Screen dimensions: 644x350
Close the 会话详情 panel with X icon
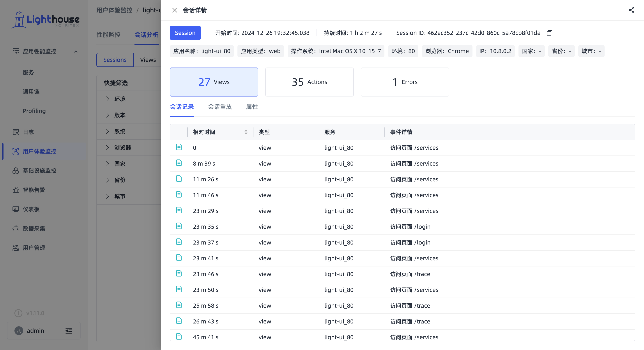point(175,10)
